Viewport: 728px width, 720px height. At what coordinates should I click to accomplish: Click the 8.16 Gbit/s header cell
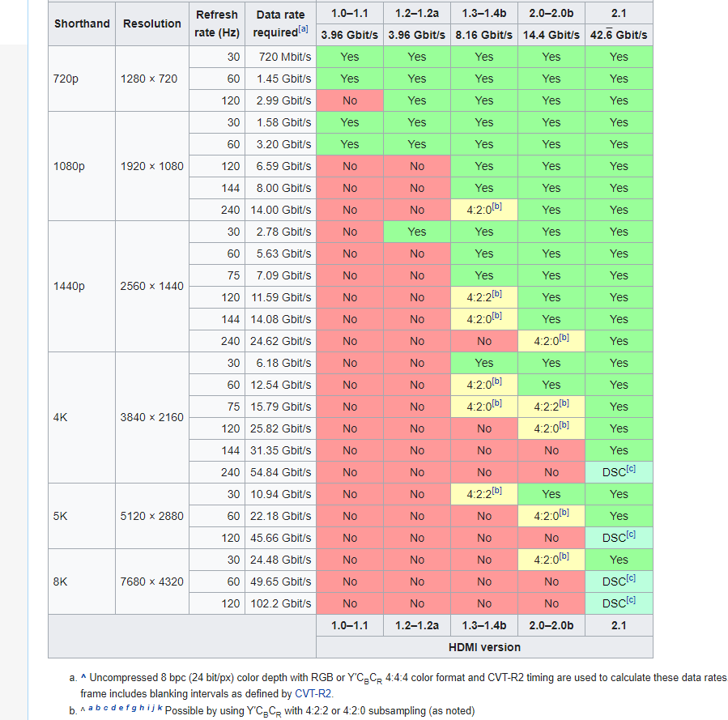coord(483,35)
